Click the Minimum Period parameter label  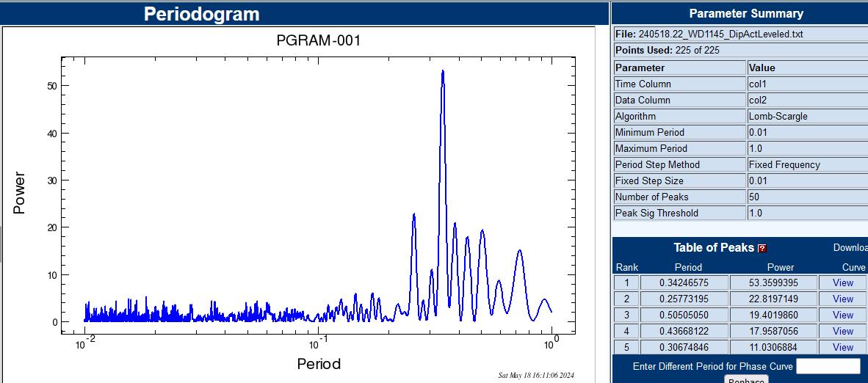click(x=649, y=132)
